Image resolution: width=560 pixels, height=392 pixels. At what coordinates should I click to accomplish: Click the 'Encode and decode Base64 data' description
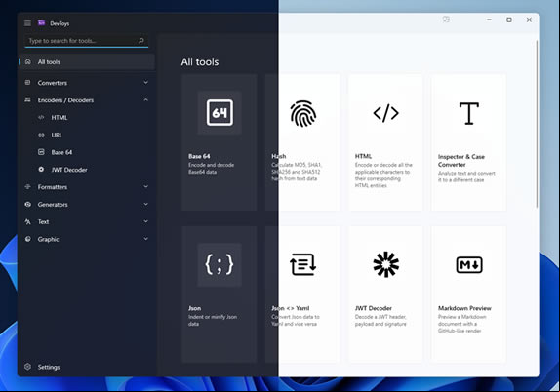pos(211,168)
